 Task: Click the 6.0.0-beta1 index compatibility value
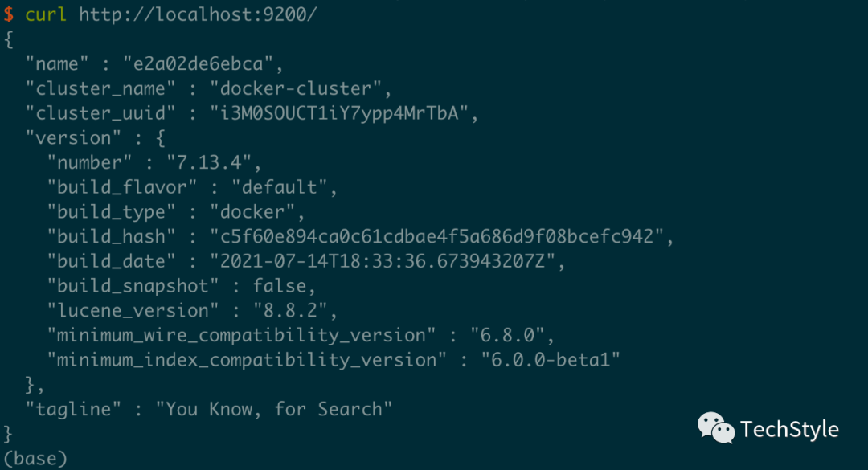(550, 360)
